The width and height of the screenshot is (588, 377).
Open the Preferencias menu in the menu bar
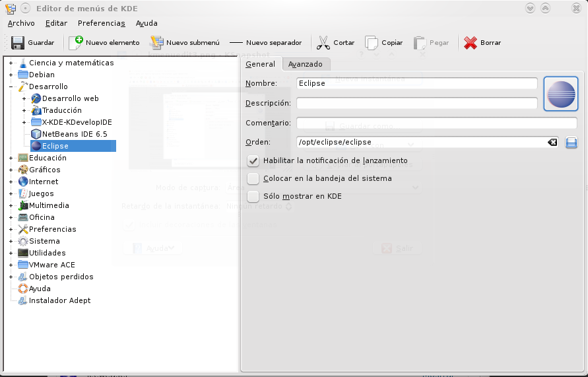tap(101, 23)
